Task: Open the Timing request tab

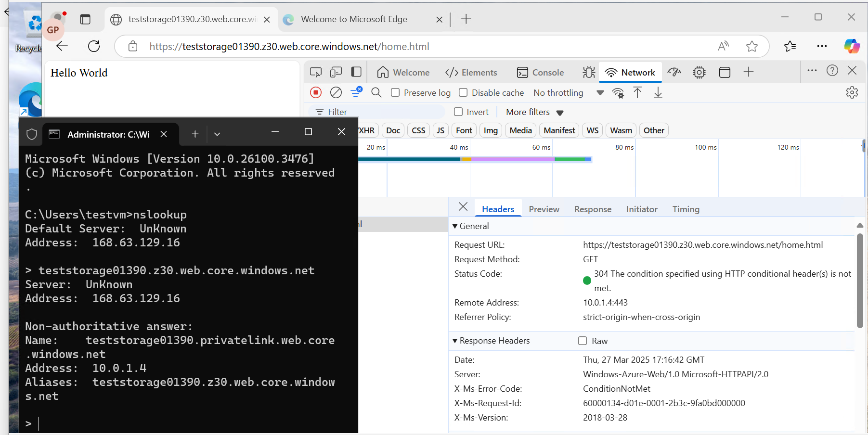Action: click(686, 209)
